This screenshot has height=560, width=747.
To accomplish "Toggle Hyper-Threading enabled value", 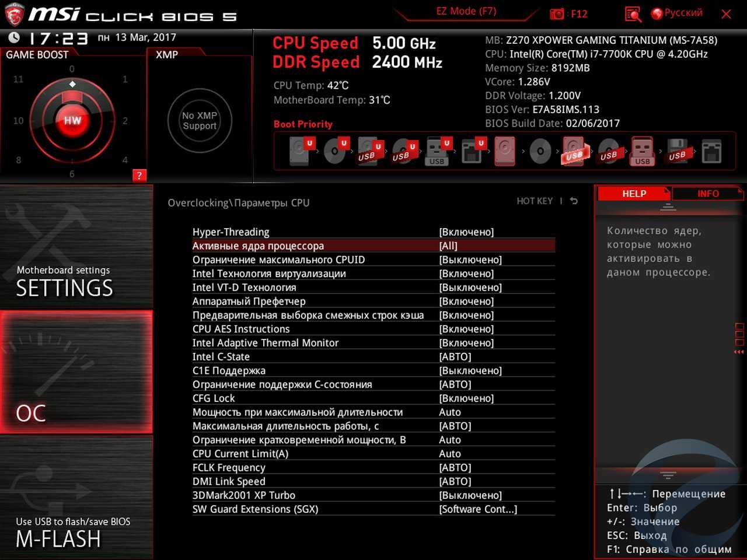I will pos(466,232).
